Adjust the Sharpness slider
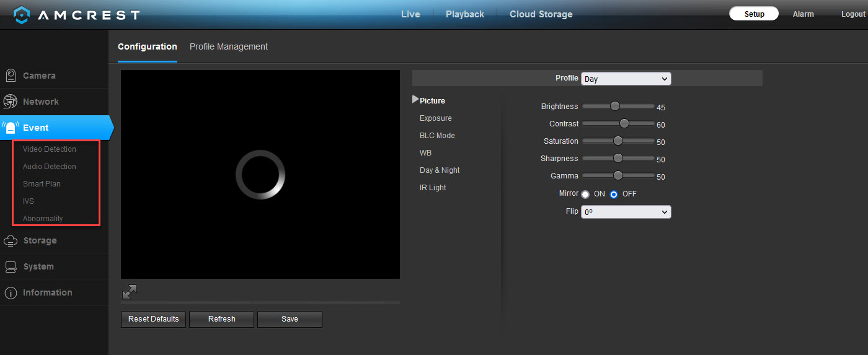Viewport: 868px width, 355px height. [x=618, y=158]
